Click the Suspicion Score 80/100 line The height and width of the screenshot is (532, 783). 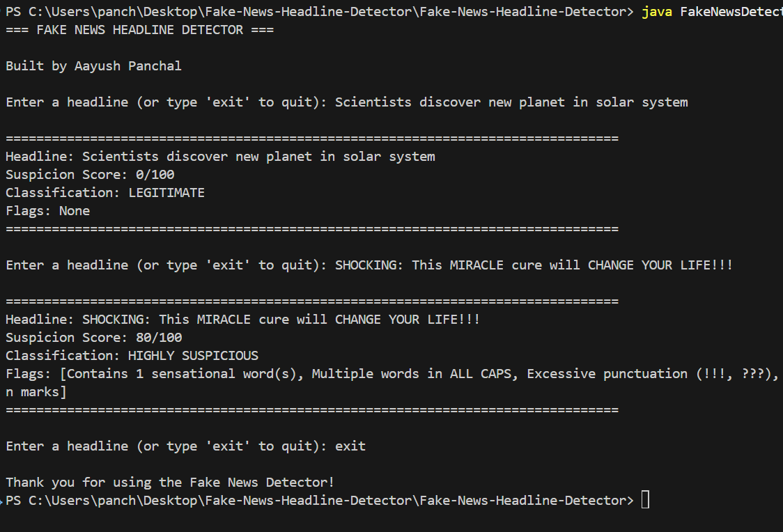[94, 337]
